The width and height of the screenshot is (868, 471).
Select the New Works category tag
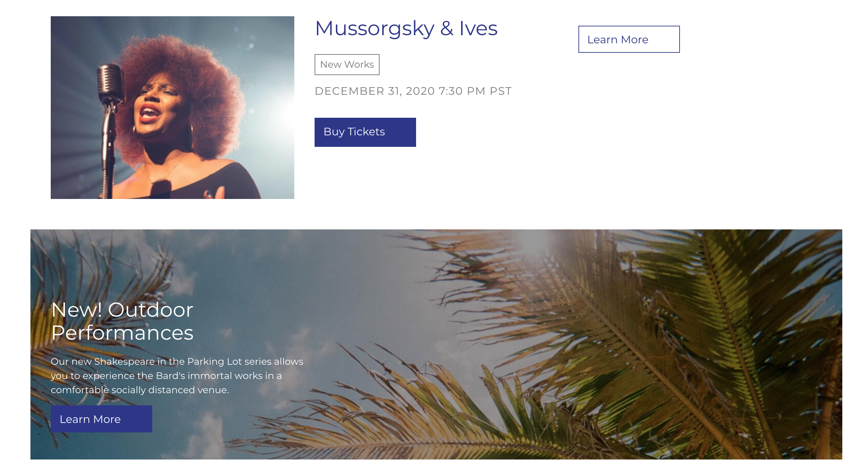pos(347,64)
